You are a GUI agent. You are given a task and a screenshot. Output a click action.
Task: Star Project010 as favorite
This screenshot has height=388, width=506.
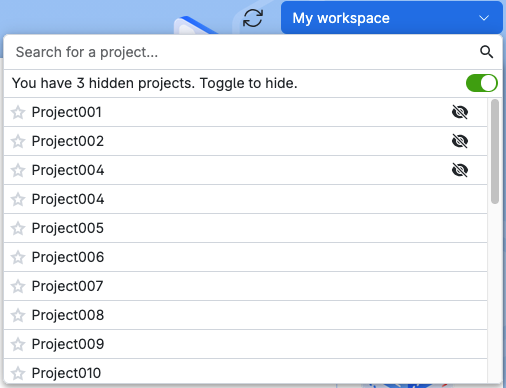[x=18, y=373]
